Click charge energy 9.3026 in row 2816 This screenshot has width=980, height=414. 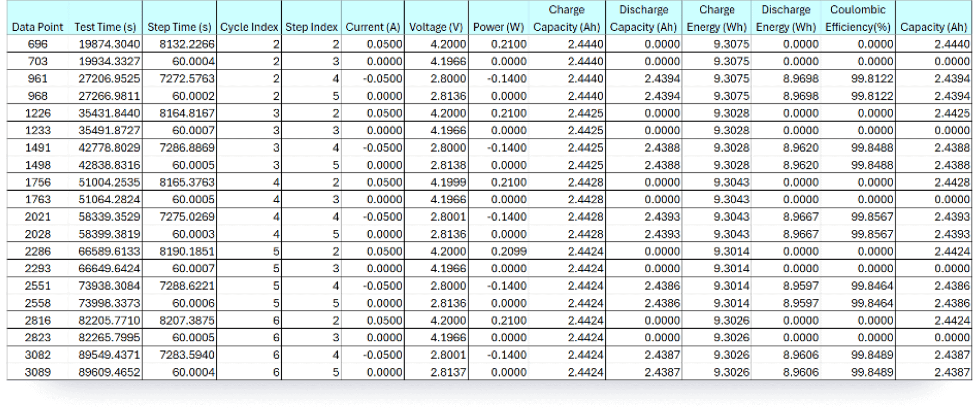tap(717, 321)
